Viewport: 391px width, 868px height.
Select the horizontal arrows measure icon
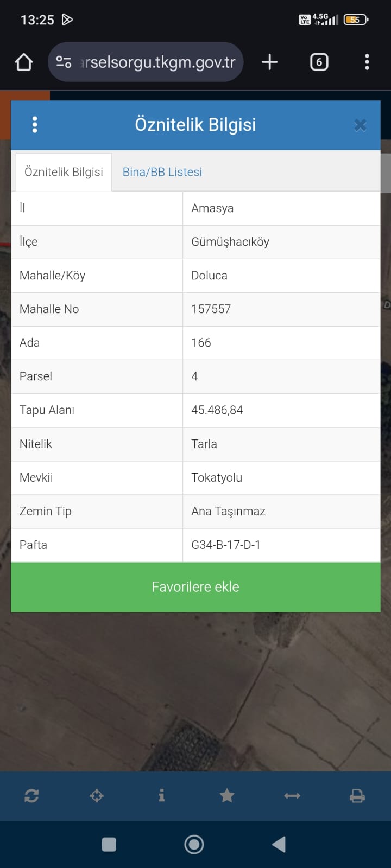click(292, 796)
